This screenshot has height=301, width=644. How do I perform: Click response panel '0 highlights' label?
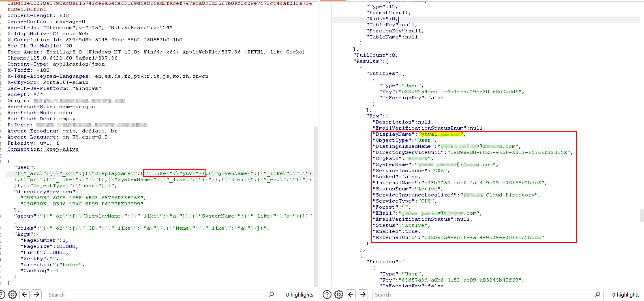pos(626,295)
